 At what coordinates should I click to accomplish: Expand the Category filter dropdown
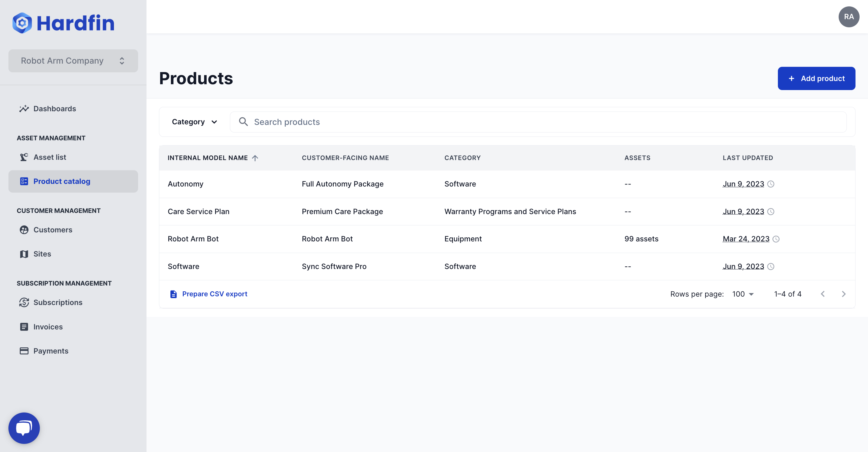(x=194, y=122)
